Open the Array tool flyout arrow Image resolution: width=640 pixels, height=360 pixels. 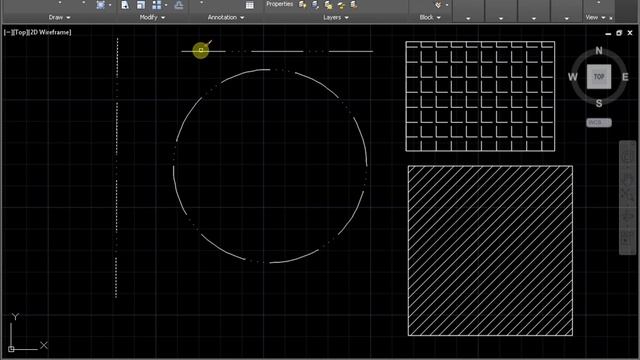pos(166,5)
